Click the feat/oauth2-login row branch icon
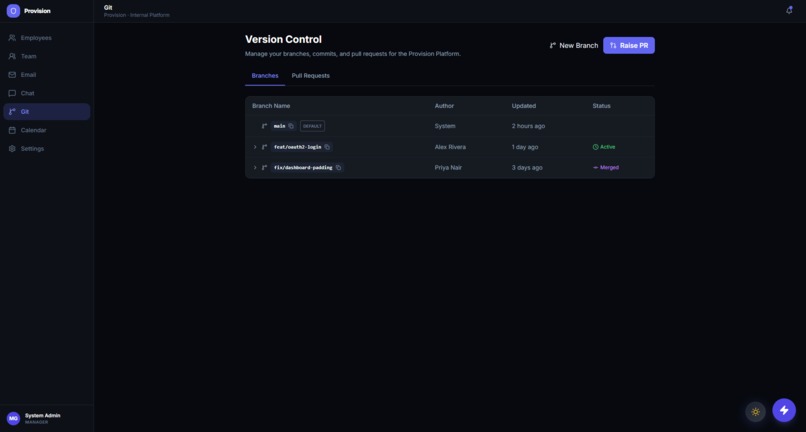 click(264, 147)
